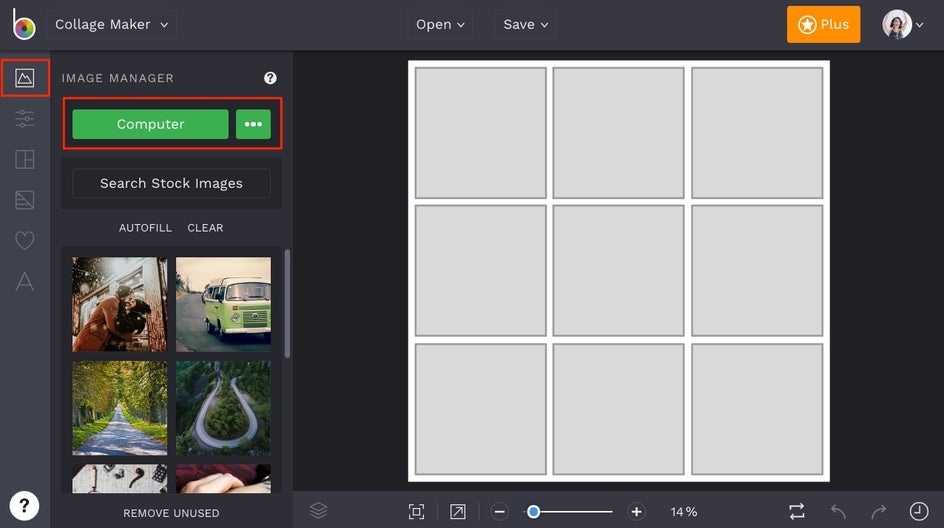
Task: Click Search Stock Images button
Action: tap(172, 183)
